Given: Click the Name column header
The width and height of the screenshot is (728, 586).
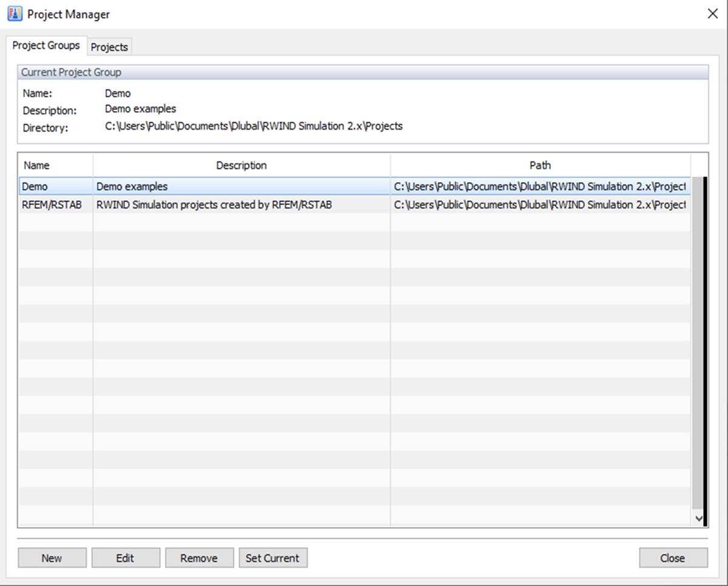Looking at the screenshot, I should (36, 165).
